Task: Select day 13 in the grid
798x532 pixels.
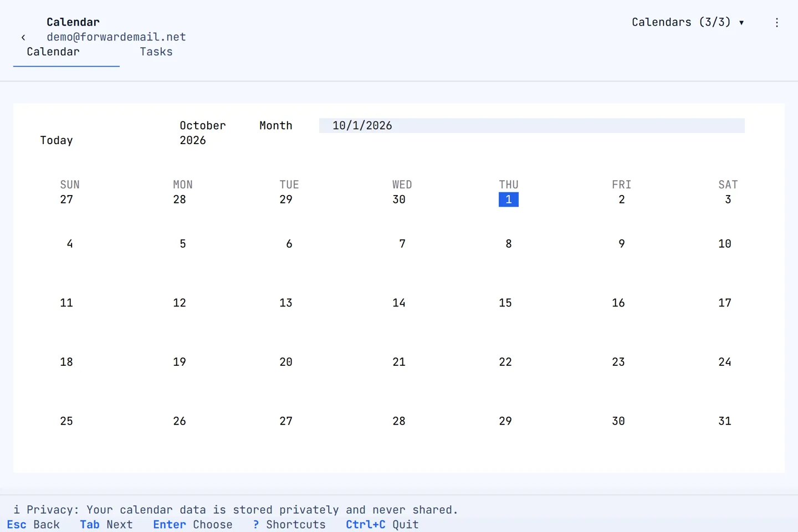Action: click(286, 303)
